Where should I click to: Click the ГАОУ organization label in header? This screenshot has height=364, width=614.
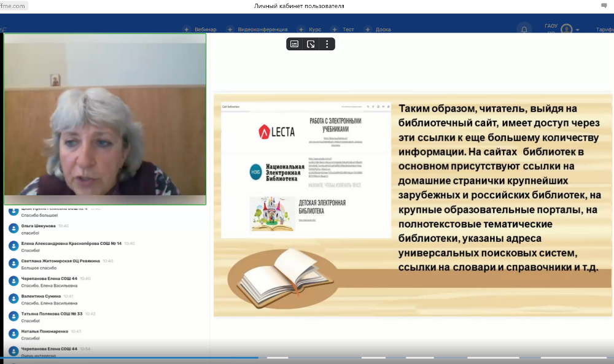coord(551,26)
